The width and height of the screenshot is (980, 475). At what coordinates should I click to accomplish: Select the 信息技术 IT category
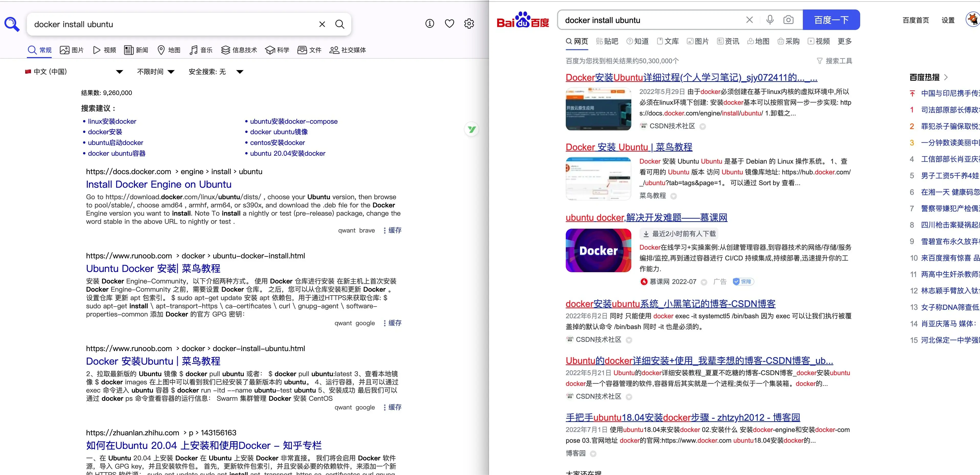[x=239, y=50]
